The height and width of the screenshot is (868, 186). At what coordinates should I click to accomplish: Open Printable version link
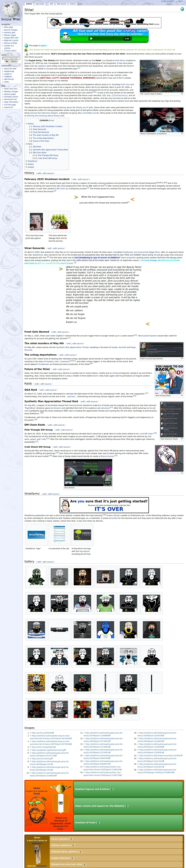(x=11, y=97)
